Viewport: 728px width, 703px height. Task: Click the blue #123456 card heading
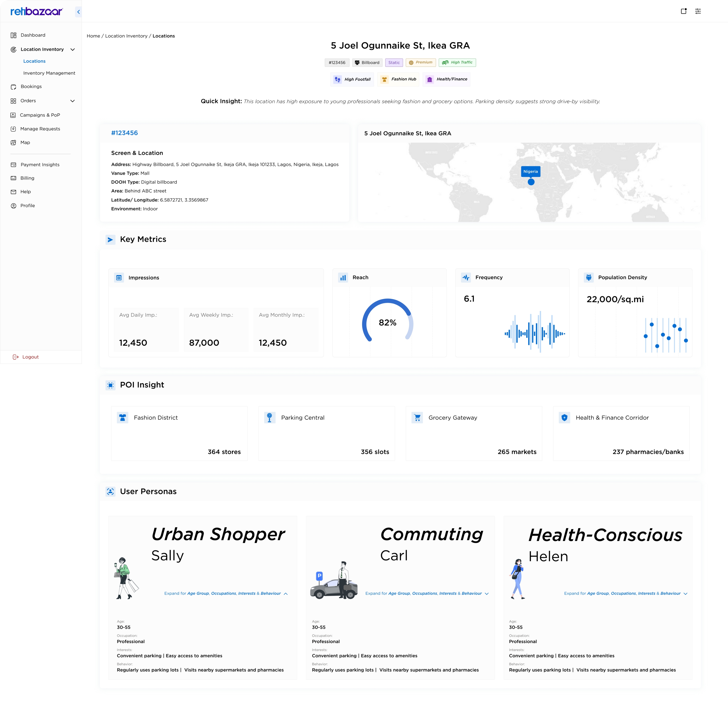(x=124, y=133)
